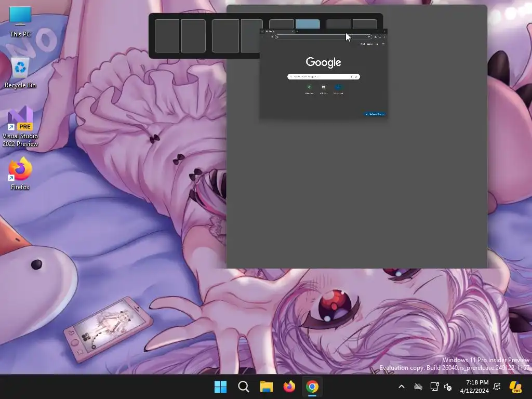Open network status tray icon

click(434, 387)
